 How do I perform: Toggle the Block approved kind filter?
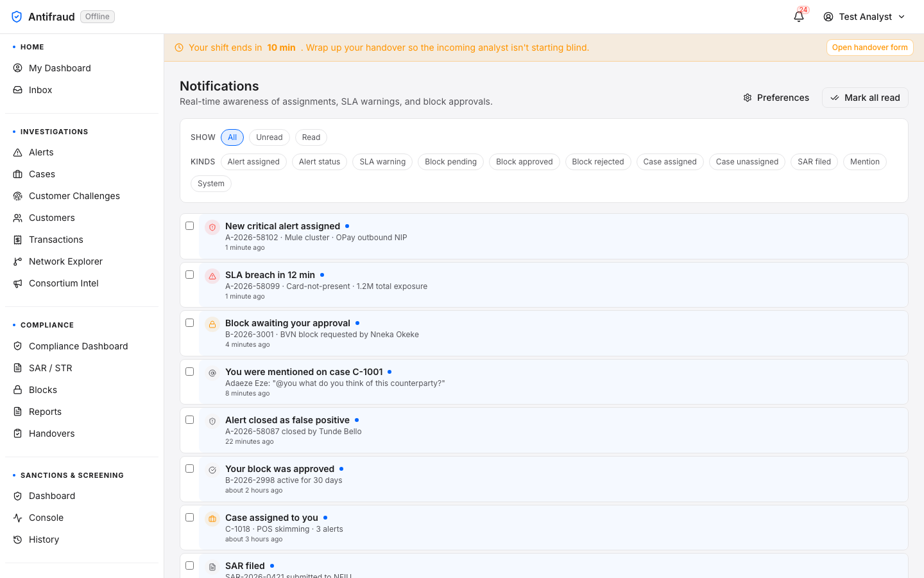pos(524,162)
